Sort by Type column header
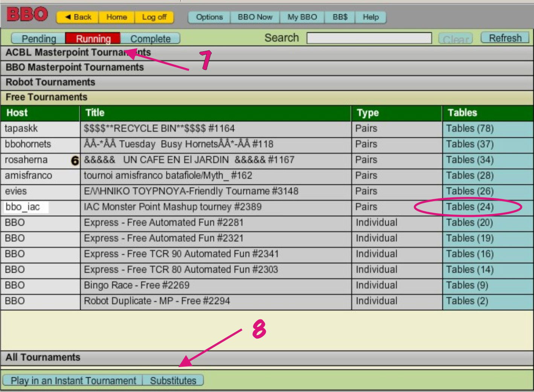The height and width of the screenshot is (392, 534). pyautogui.click(x=397, y=113)
